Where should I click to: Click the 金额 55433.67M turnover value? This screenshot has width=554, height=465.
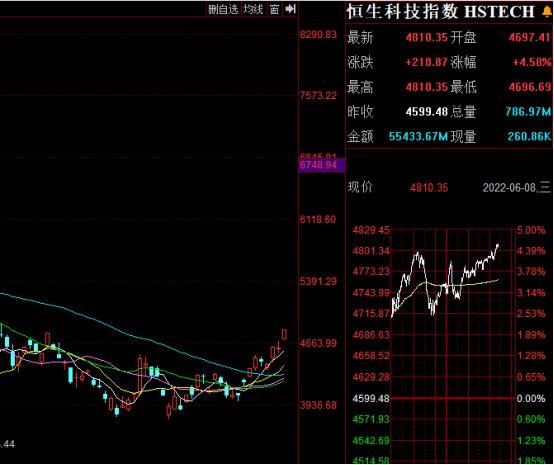click(418, 136)
